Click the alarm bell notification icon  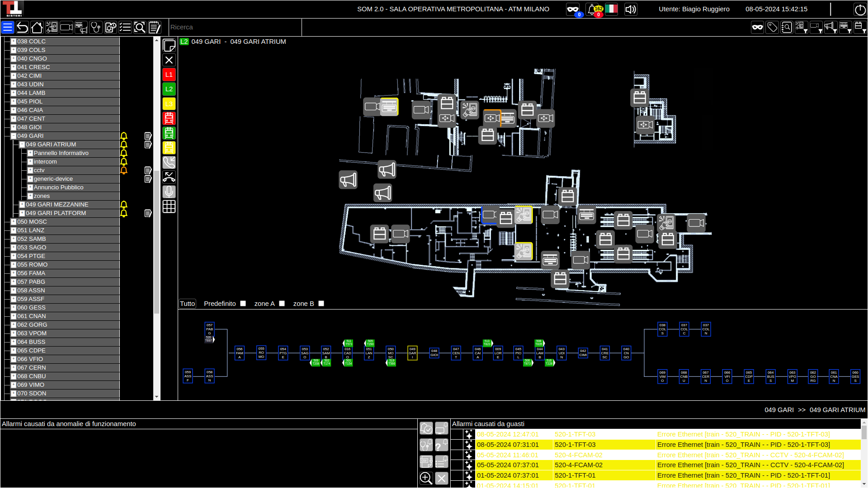[592, 9]
